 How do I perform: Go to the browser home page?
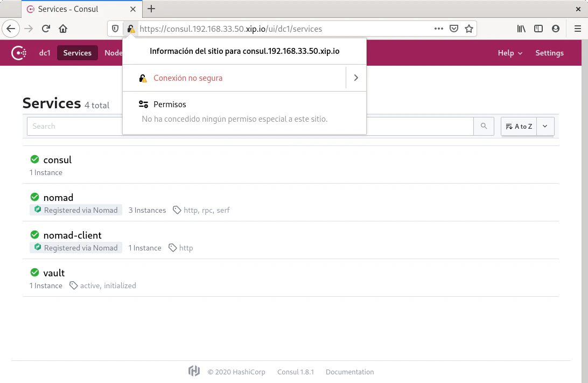pyautogui.click(x=63, y=29)
